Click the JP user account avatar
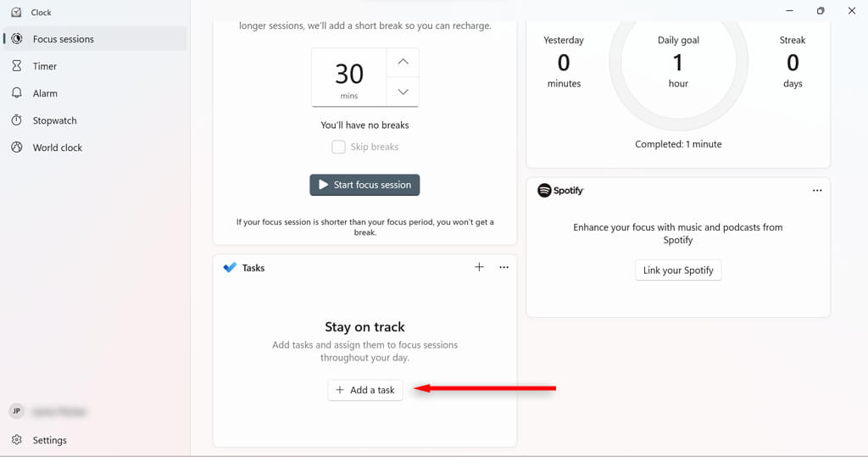868x457 pixels. tap(16, 411)
